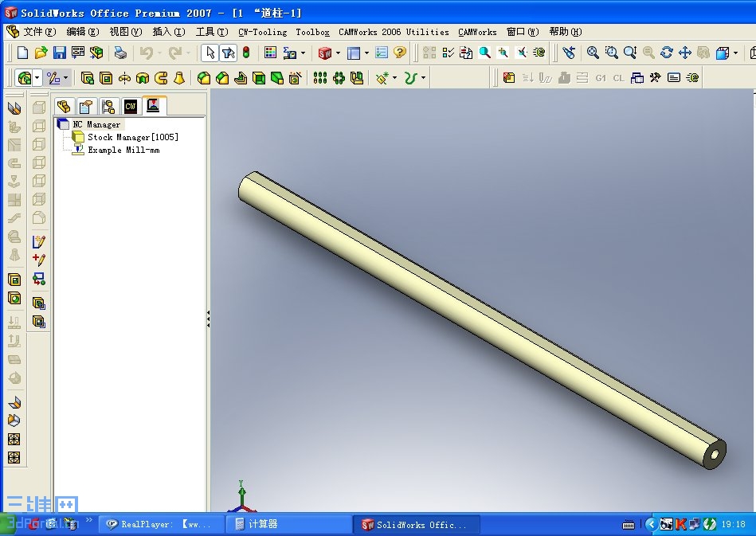Viewport: 756px width, 536px height.
Task: Open the Redo history dropdown arrow
Action: click(188, 53)
